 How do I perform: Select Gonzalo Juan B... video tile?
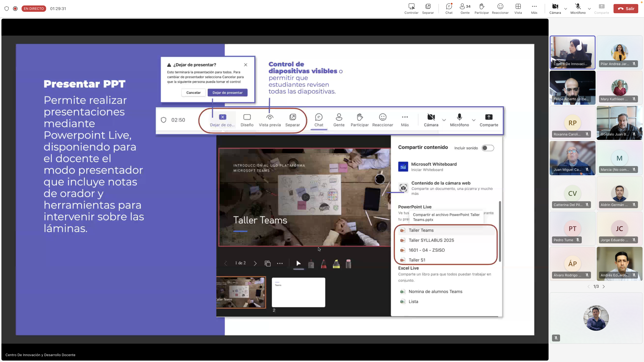(619, 123)
